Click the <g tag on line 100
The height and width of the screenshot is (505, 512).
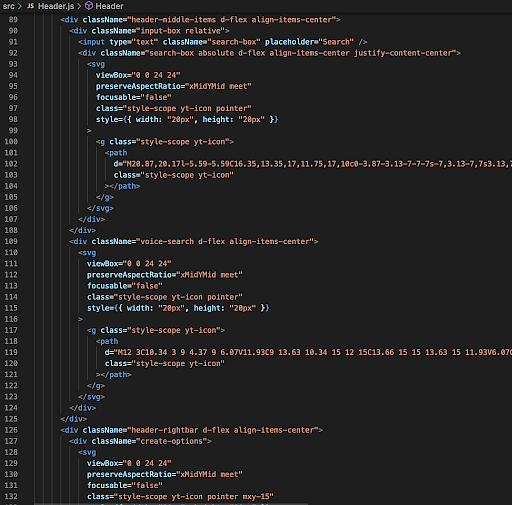coord(101,142)
